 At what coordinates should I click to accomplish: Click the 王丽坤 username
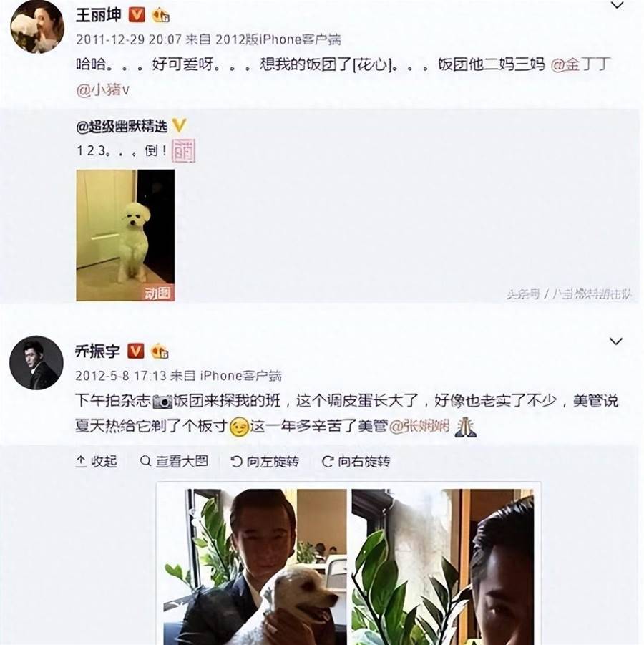click(x=99, y=15)
